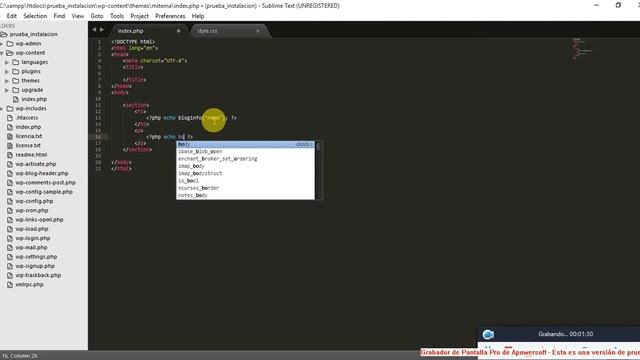This screenshot has width=640, height=360.
Task: Open the Preferences menu
Action: tap(170, 16)
